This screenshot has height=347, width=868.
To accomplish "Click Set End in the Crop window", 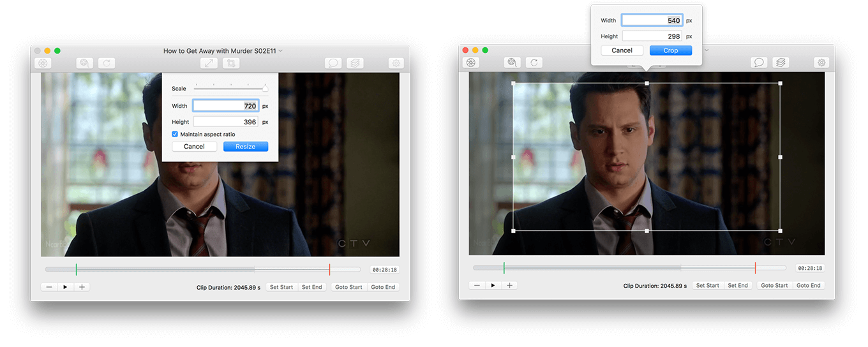I will click(738, 285).
